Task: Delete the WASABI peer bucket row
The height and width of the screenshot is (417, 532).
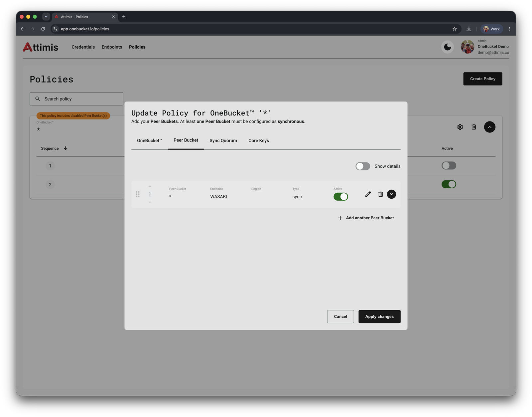Action: 380,194
